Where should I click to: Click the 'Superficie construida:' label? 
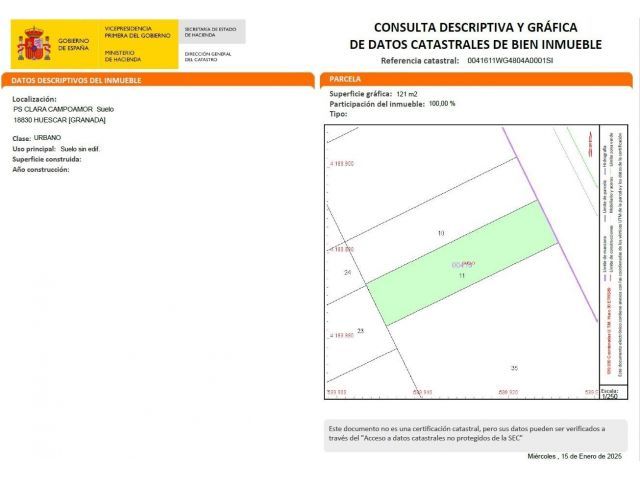click(47, 159)
